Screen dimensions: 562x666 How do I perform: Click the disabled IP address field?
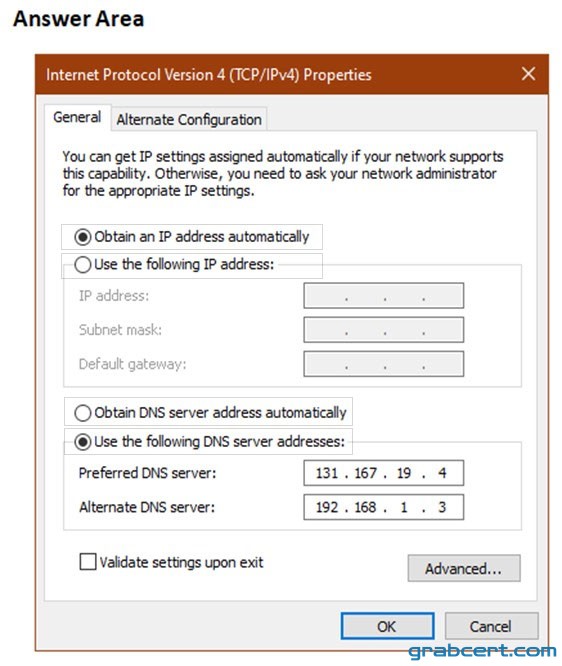384,296
